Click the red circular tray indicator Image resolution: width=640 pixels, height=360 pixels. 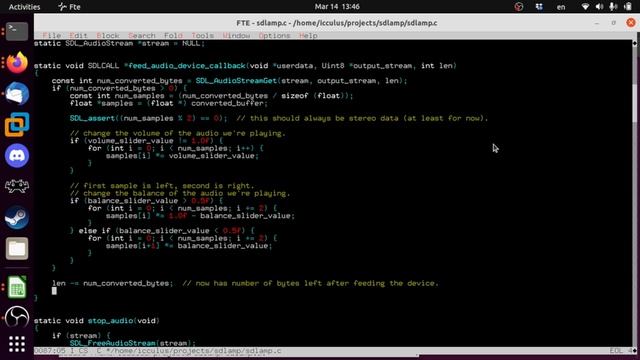[519, 7]
